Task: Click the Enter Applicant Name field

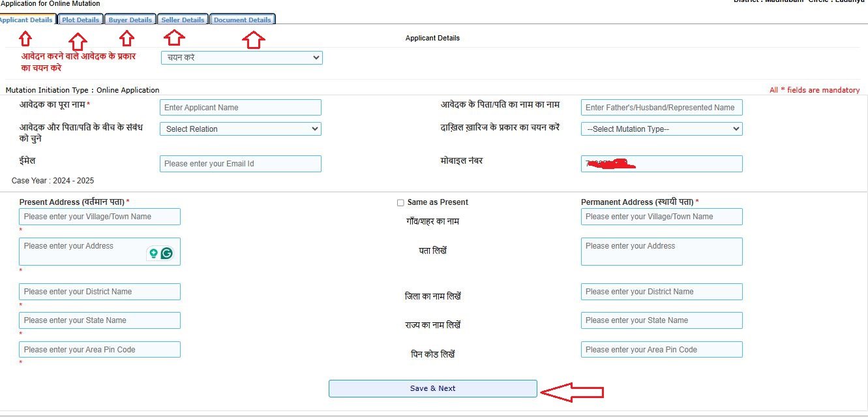Action: (x=240, y=108)
